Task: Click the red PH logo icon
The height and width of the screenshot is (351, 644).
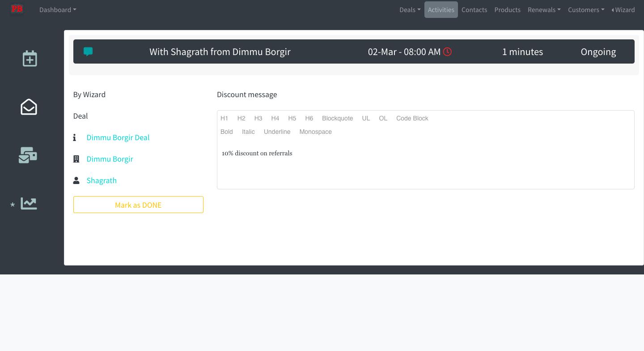Action: point(17,9)
